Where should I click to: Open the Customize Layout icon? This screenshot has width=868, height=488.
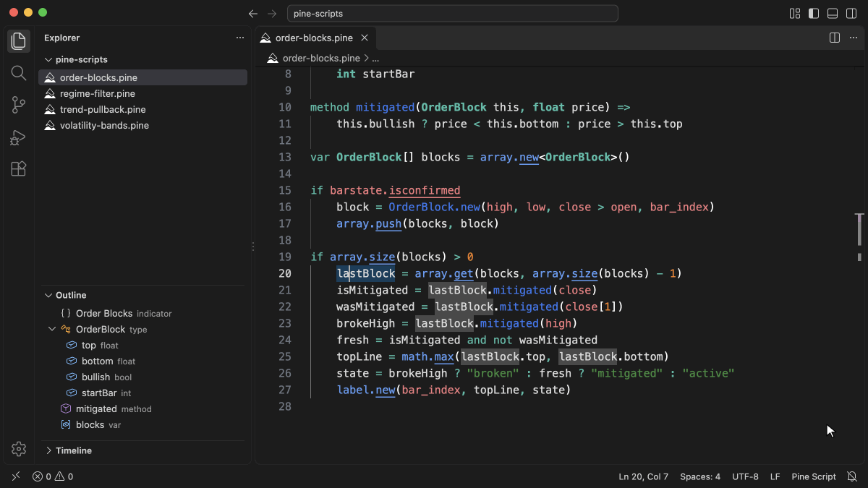coord(795,14)
